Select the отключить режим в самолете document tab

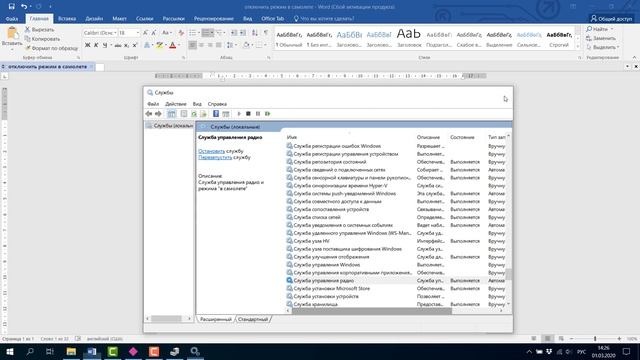[47, 67]
